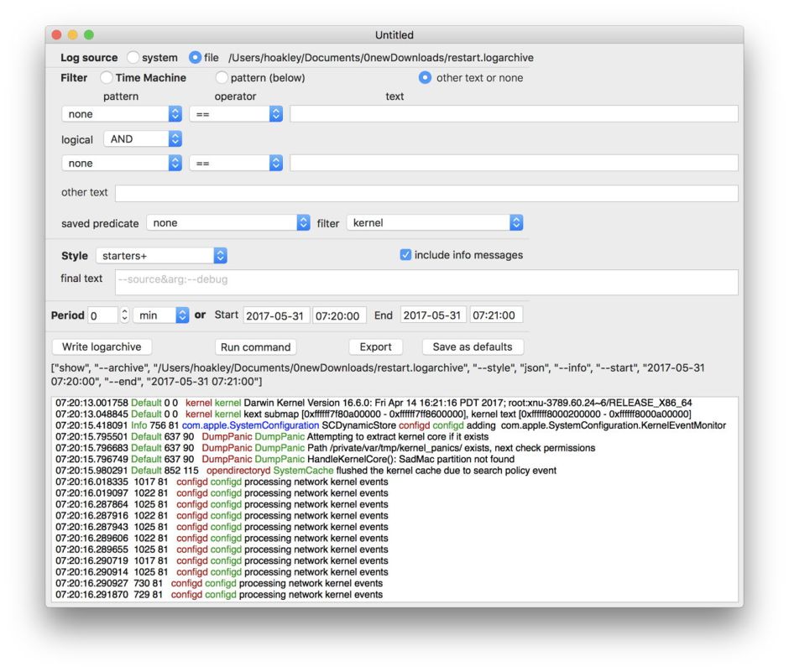Click into the other text input field
This screenshot has width=789, height=672.
coord(426,193)
